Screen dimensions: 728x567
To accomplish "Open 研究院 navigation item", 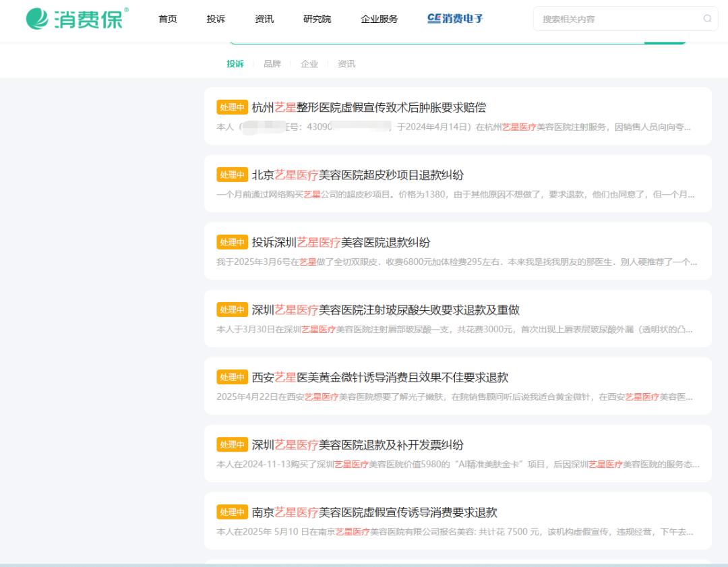I will point(317,19).
